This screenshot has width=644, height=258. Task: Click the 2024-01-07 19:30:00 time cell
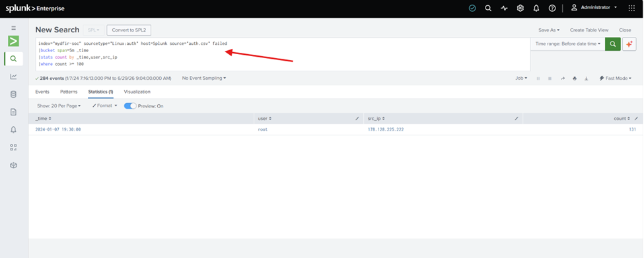click(x=58, y=129)
